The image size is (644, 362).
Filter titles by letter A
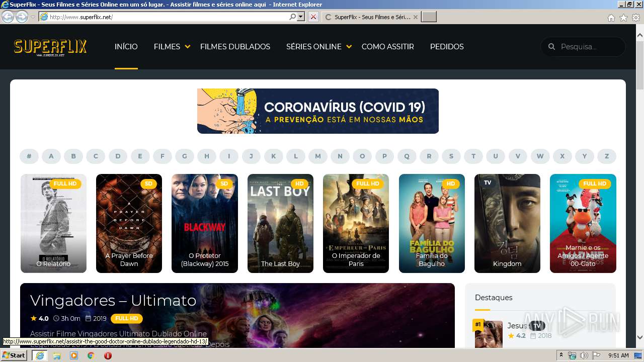51,156
